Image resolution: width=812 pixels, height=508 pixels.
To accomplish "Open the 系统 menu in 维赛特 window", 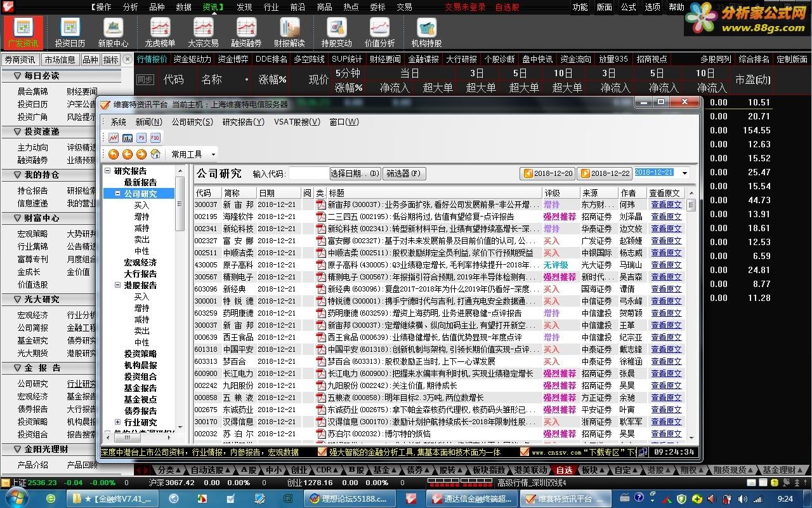I will click(x=119, y=122).
